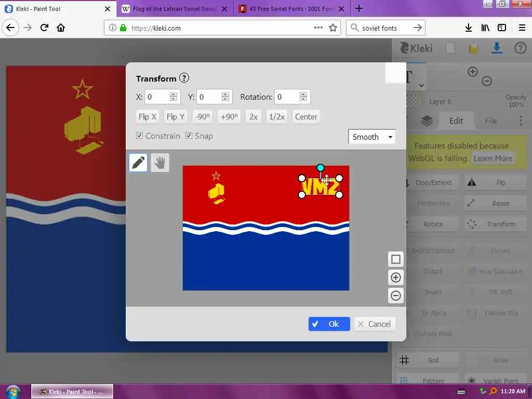Click X value spinner arrows

pos(174,97)
